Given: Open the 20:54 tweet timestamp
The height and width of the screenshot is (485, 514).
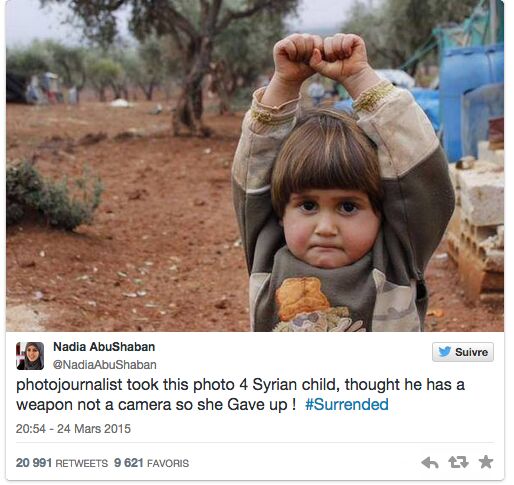Looking at the screenshot, I should [x=31, y=429].
